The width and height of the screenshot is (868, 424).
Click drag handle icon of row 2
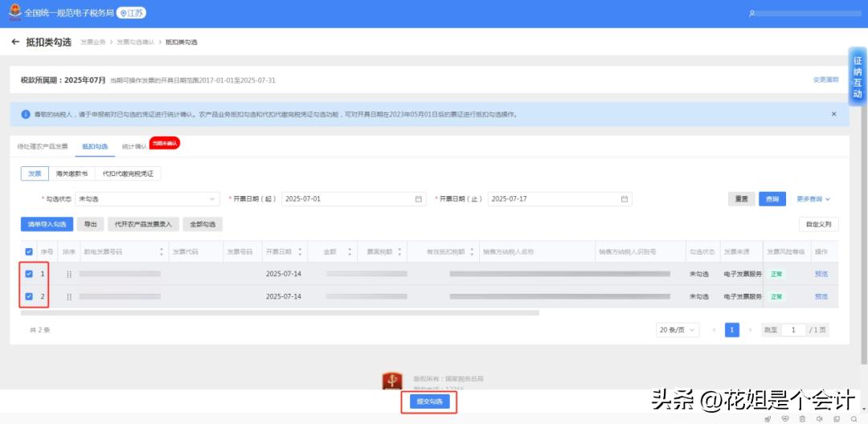69,297
